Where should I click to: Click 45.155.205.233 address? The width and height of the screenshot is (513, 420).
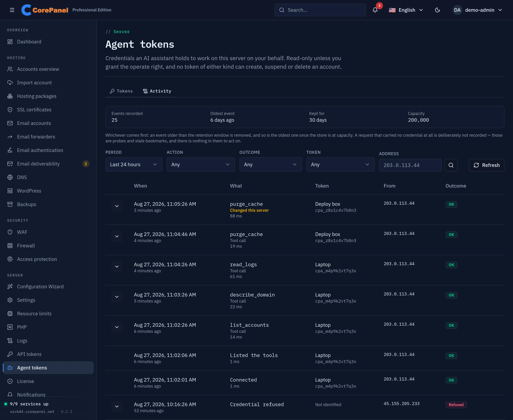(x=401, y=404)
